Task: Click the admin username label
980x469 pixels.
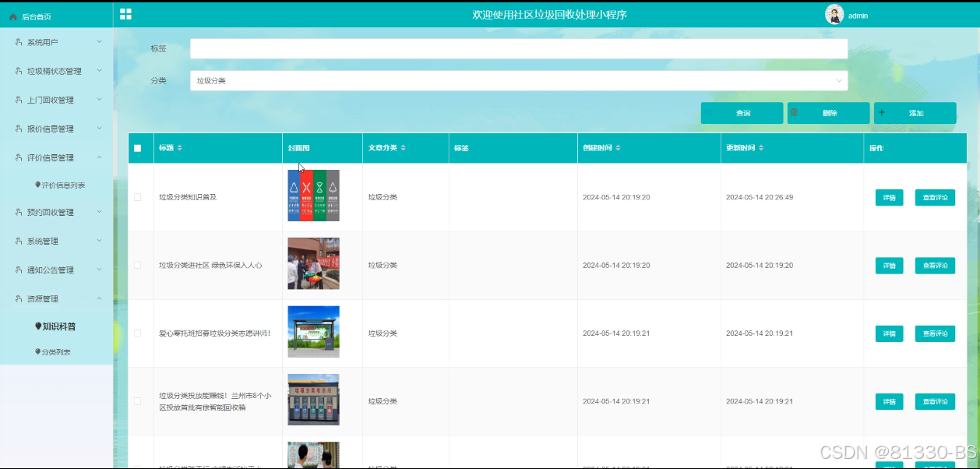Action: click(x=858, y=16)
